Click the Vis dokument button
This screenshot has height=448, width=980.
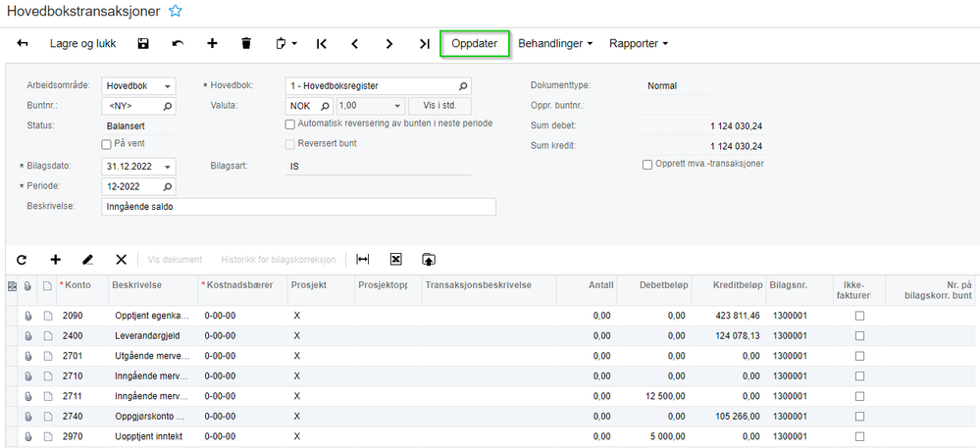click(x=175, y=260)
